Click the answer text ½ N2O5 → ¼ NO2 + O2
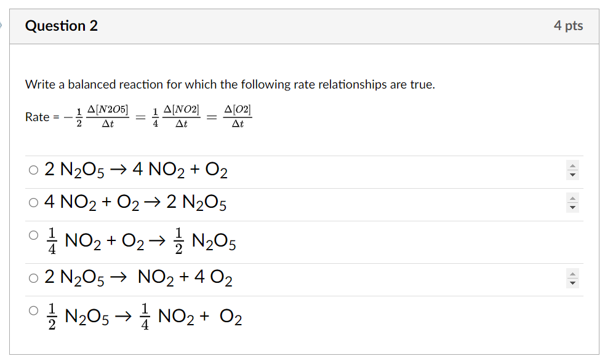The width and height of the screenshot is (605, 364). pyautogui.click(x=145, y=317)
